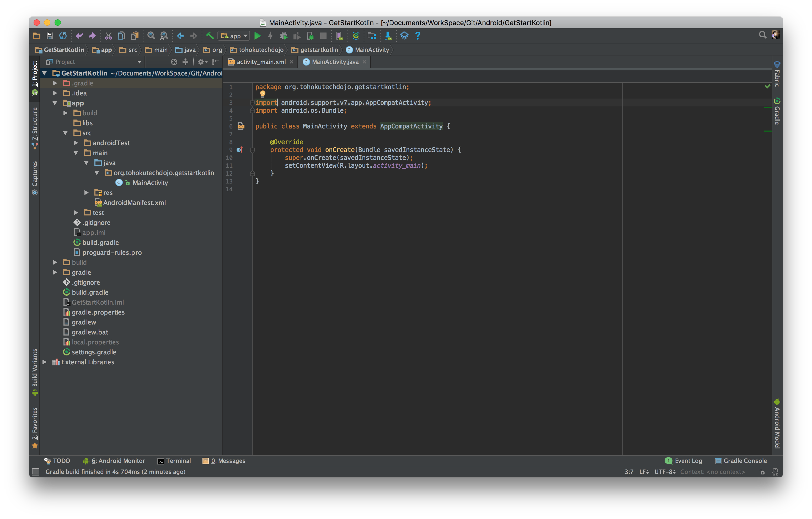Expand the .idea folder

click(x=55, y=93)
